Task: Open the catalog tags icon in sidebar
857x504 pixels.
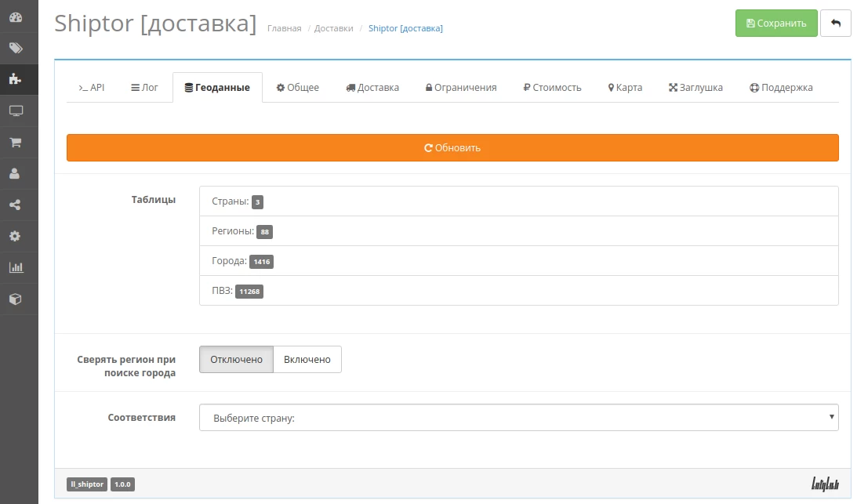Action: [16, 48]
